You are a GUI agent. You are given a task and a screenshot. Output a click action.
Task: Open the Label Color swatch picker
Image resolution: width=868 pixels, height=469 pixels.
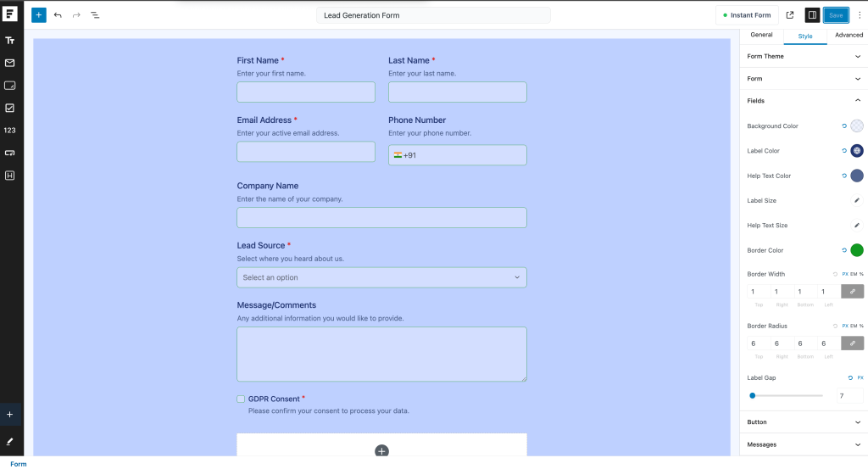pos(857,151)
